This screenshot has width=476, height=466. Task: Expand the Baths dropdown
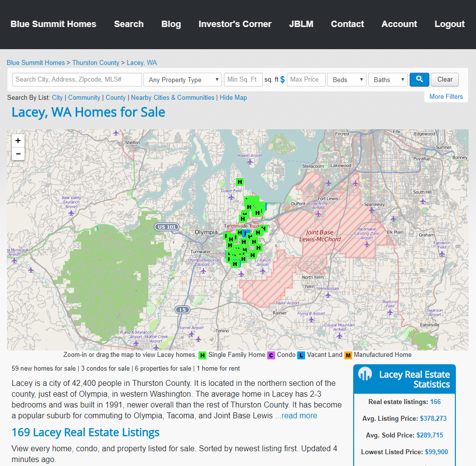(388, 80)
